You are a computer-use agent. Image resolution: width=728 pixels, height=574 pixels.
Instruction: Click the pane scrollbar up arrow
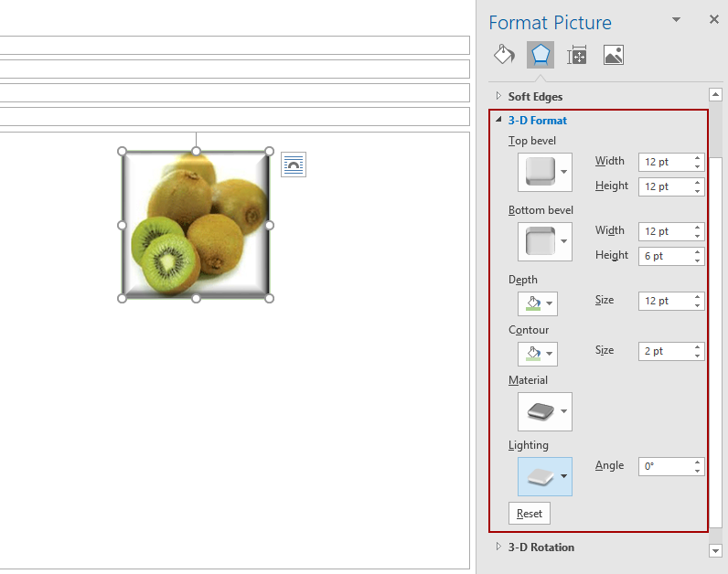click(x=715, y=95)
